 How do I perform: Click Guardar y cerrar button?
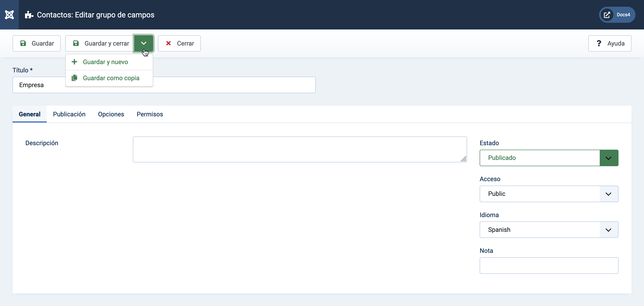pos(100,44)
